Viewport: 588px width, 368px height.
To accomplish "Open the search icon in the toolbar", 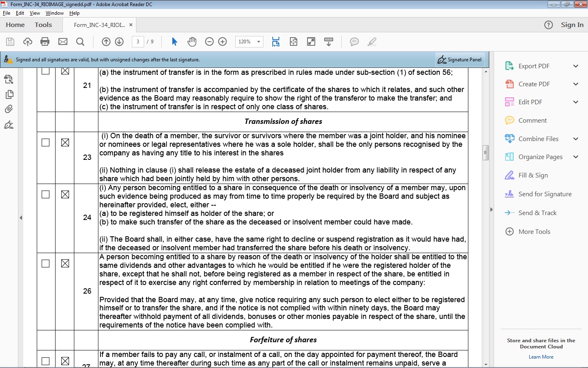I will [80, 41].
